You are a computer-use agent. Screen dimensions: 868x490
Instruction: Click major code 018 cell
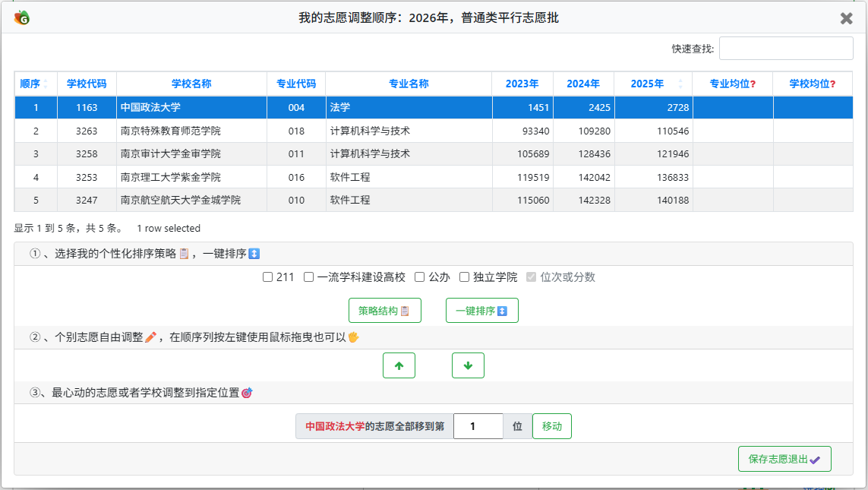pyautogui.click(x=296, y=131)
